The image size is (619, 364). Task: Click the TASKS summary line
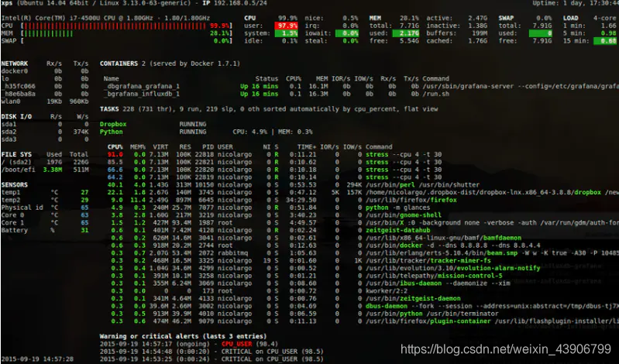269,109
